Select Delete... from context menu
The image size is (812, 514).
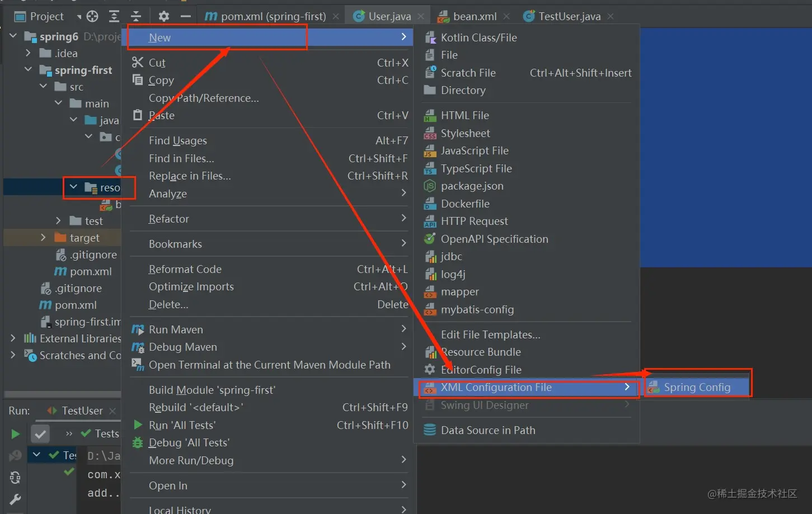click(168, 304)
